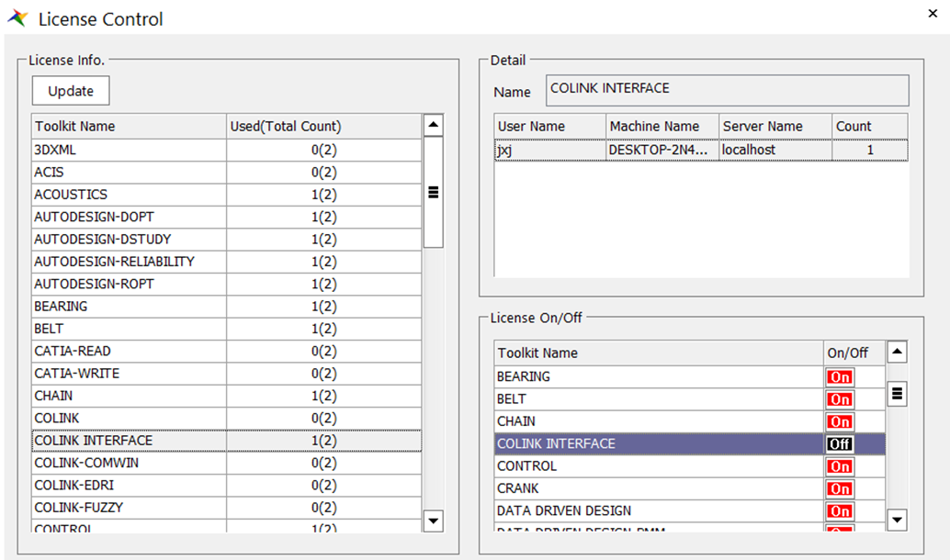Click 0(2) count for 3DXML
This screenshot has height=560, width=950.
coord(324,151)
